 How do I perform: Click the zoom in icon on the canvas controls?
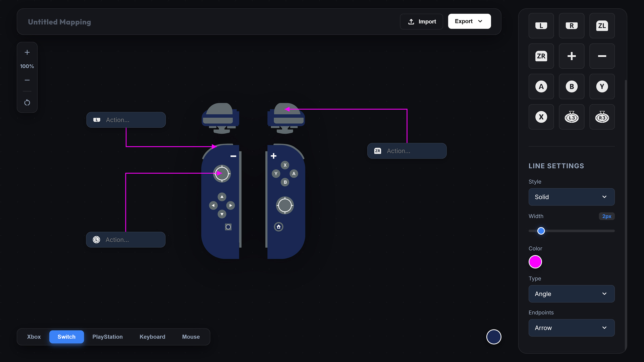[x=27, y=52]
